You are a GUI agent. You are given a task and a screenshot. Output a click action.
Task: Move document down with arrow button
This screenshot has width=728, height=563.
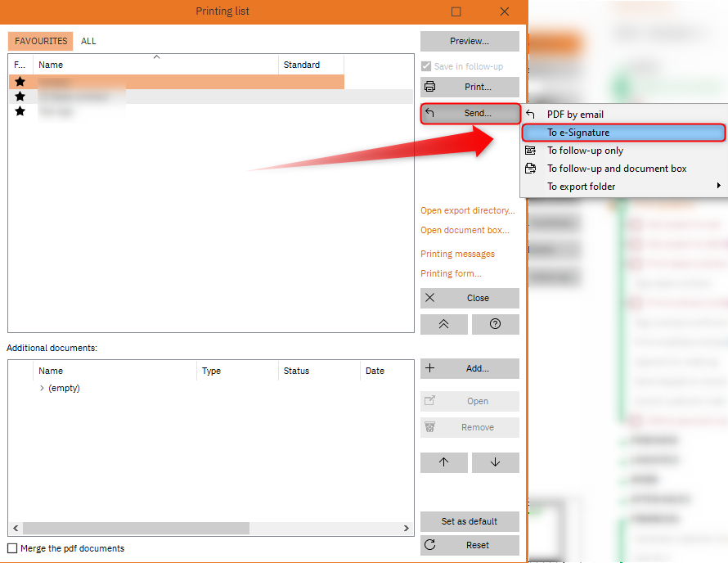pyautogui.click(x=496, y=462)
